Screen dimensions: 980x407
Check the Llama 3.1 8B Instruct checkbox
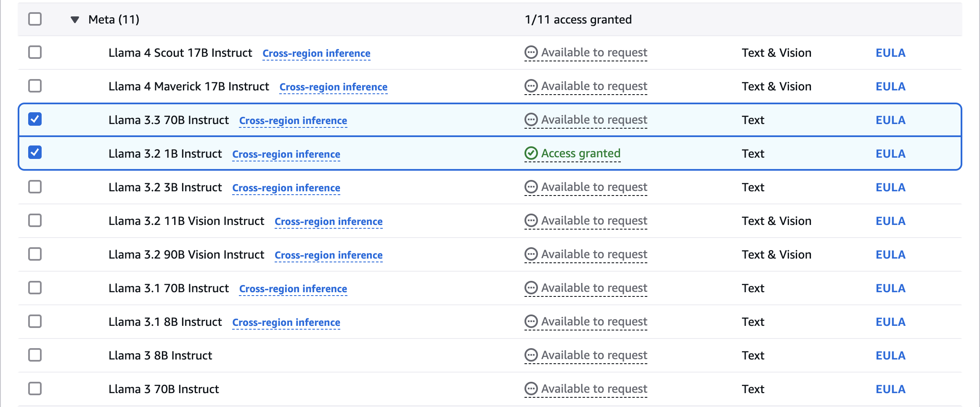35,321
